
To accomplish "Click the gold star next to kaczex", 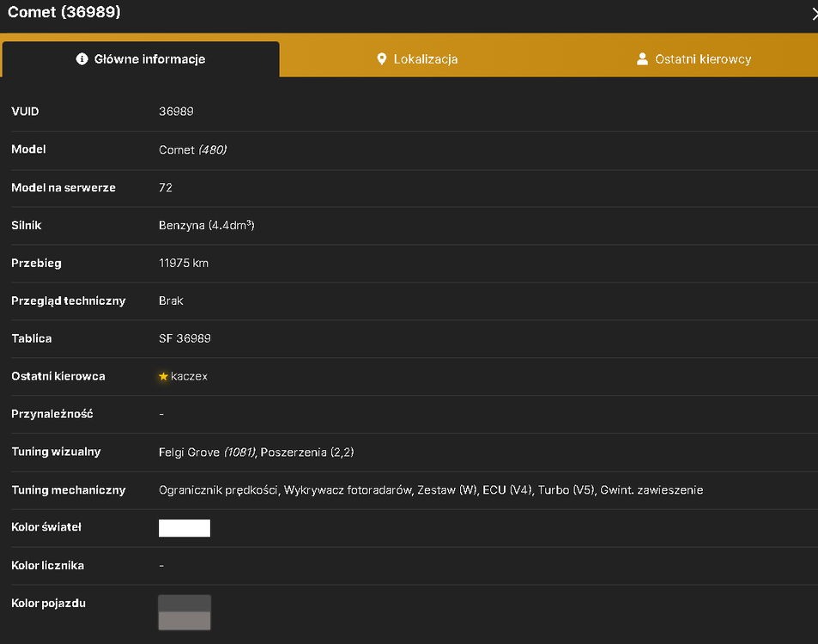I will coord(163,376).
